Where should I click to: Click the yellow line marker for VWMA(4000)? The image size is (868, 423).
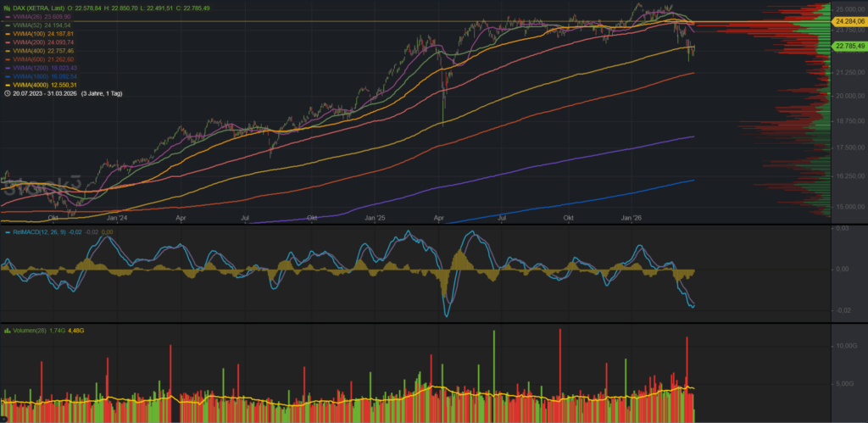pos(7,85)
